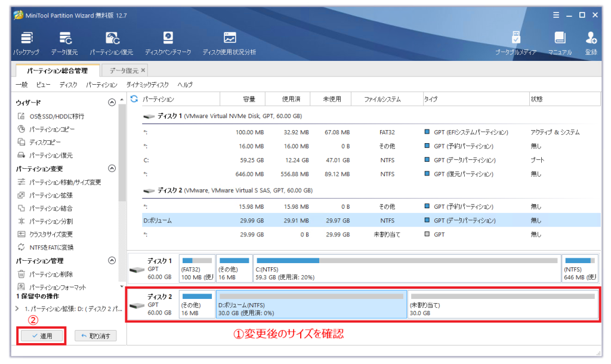
Task: Open the ヘルプ menu
Action: coord(185,85)
